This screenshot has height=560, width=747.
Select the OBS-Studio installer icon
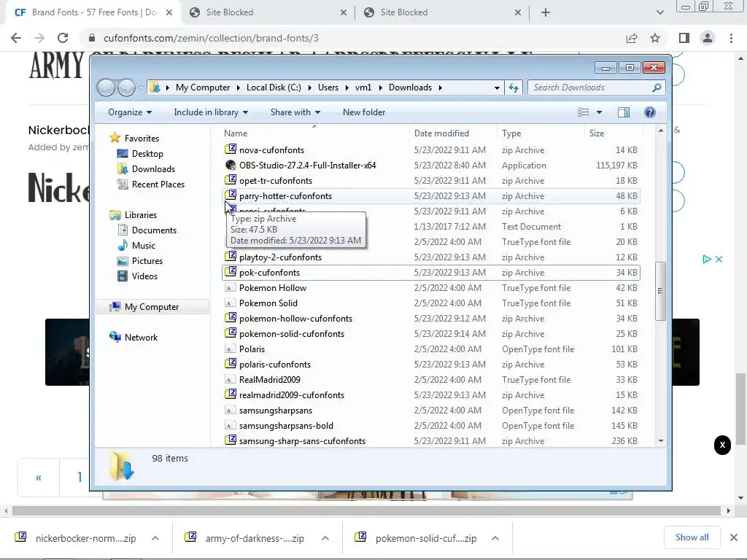point(231,166)
